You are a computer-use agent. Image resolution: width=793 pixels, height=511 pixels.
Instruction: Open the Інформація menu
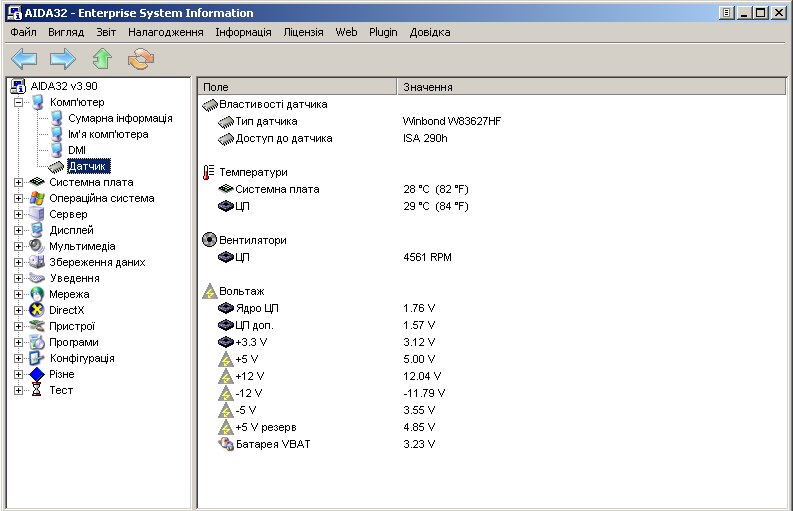coord(243,32)
